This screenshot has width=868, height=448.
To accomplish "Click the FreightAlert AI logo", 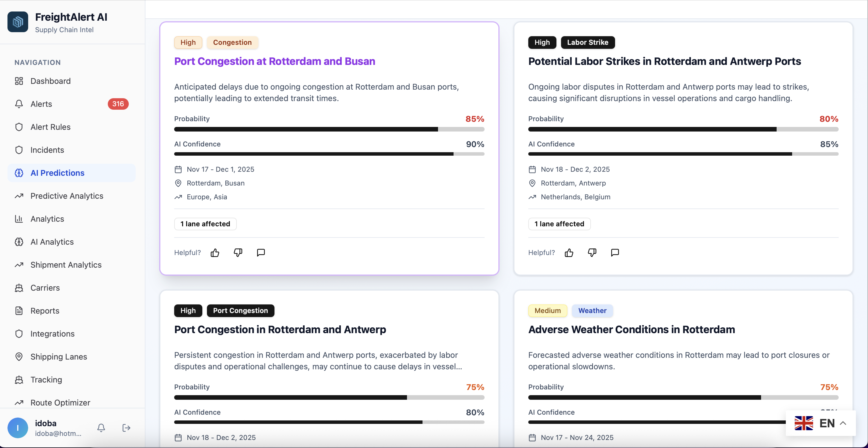I will point(18,22).
